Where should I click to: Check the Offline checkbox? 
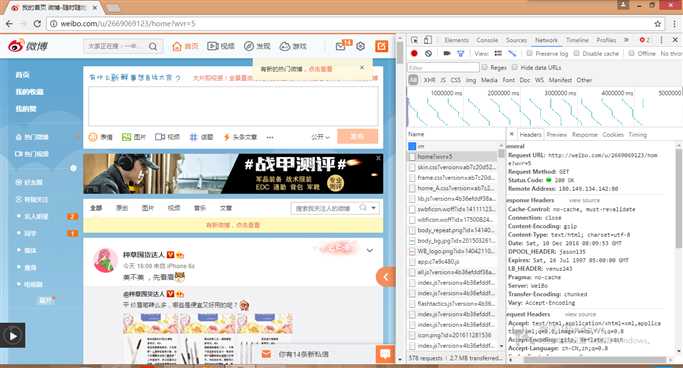[x=631, y=53]
